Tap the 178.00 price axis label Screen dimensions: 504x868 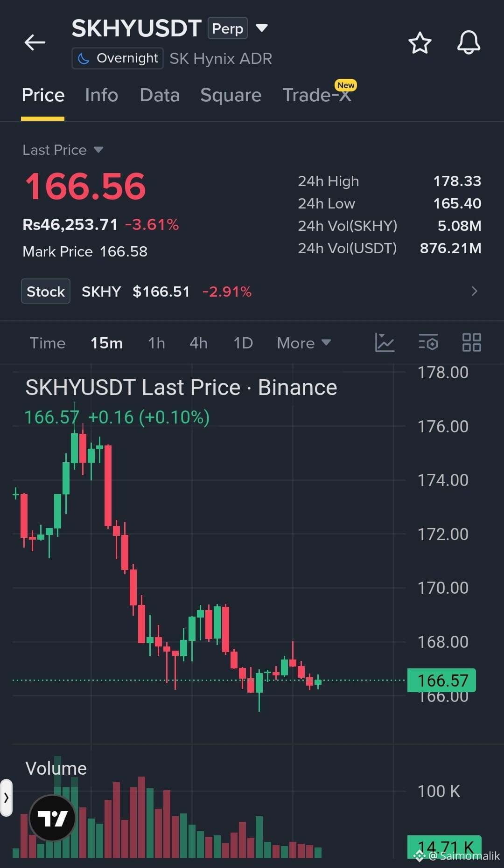[443, 372]
